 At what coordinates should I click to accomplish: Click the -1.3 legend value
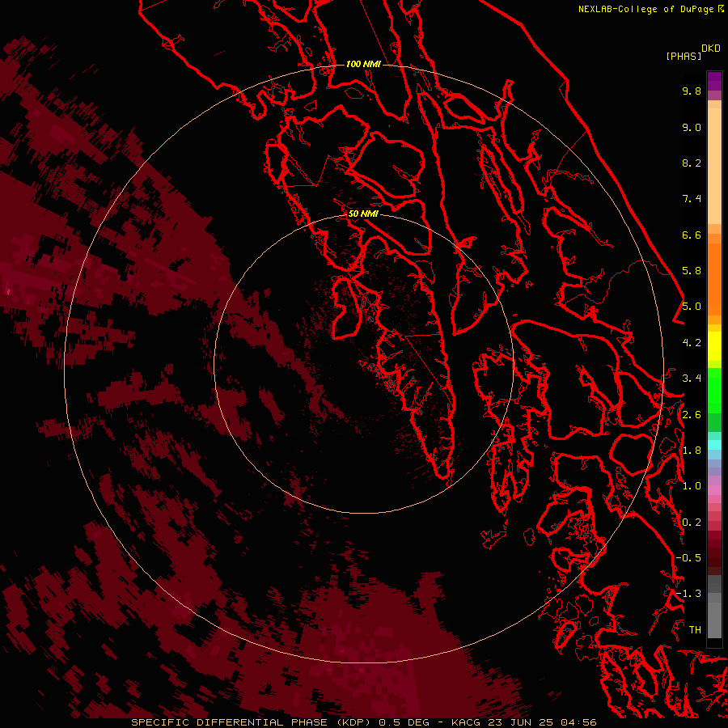688,594
